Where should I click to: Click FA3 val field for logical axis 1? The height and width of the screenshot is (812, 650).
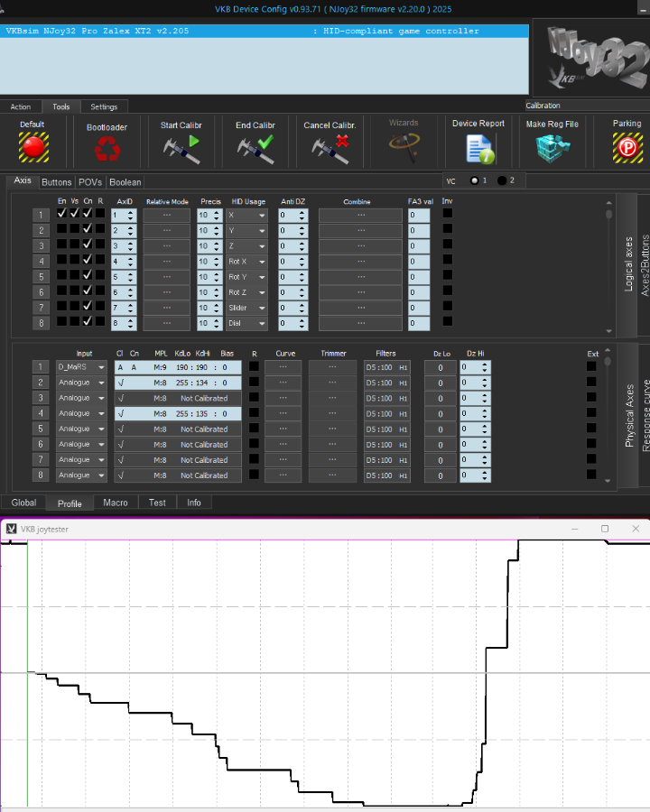pos(418,216)
